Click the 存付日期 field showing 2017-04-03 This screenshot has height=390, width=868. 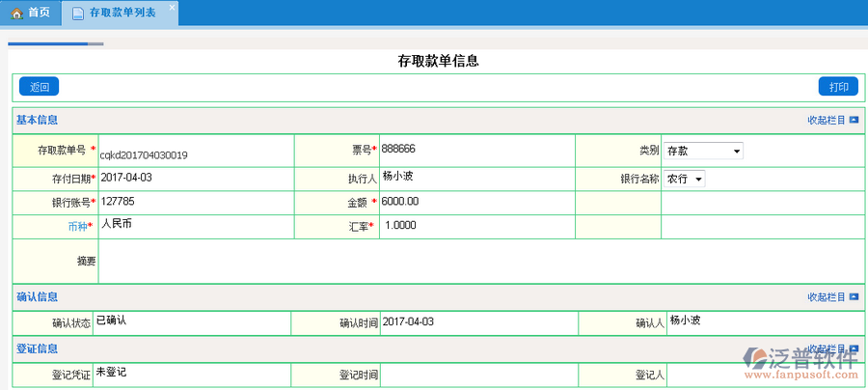pos(193,178)
